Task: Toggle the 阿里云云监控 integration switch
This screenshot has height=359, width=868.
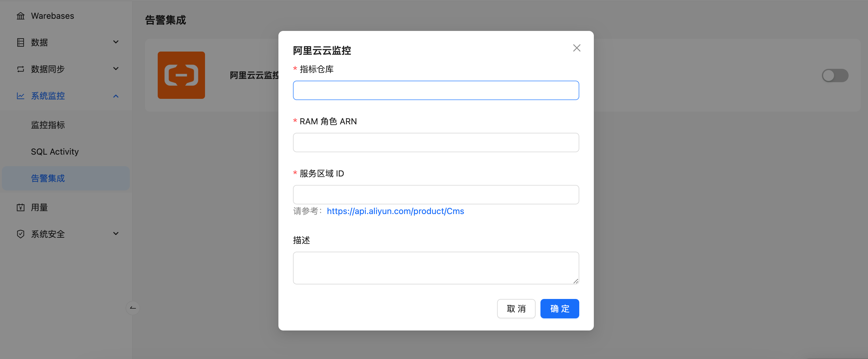Action: 835,75
